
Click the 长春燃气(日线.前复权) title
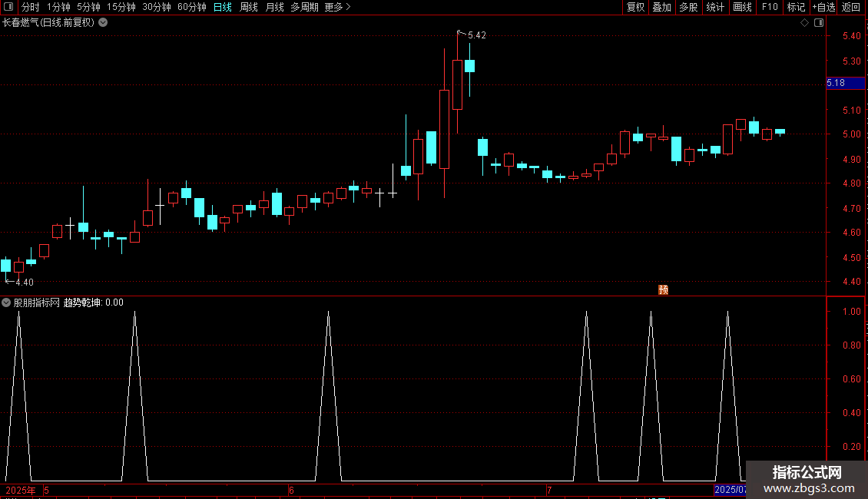coord(48,23)
